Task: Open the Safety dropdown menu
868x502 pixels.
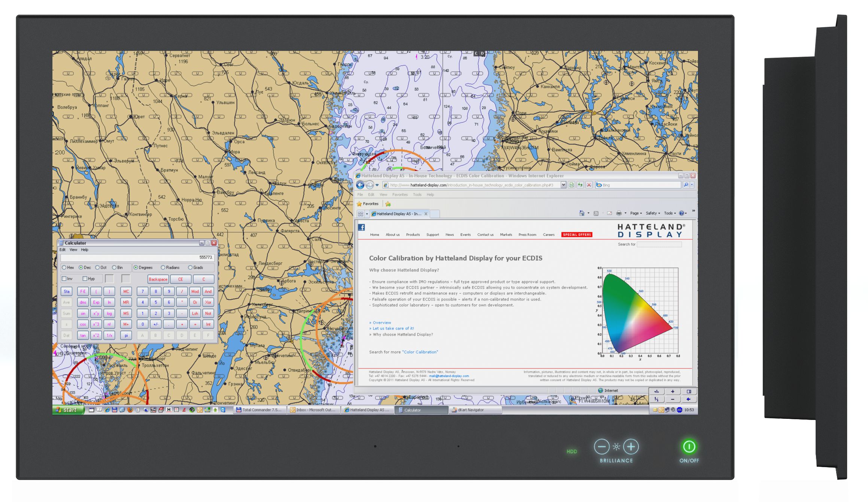Action: [x=653, y=213]
